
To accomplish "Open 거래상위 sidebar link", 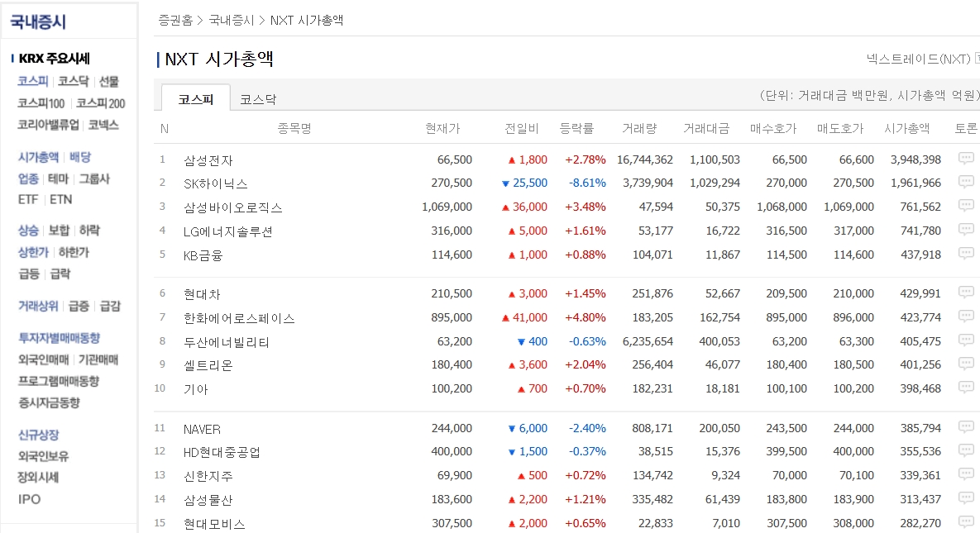I will coord(37,307).
